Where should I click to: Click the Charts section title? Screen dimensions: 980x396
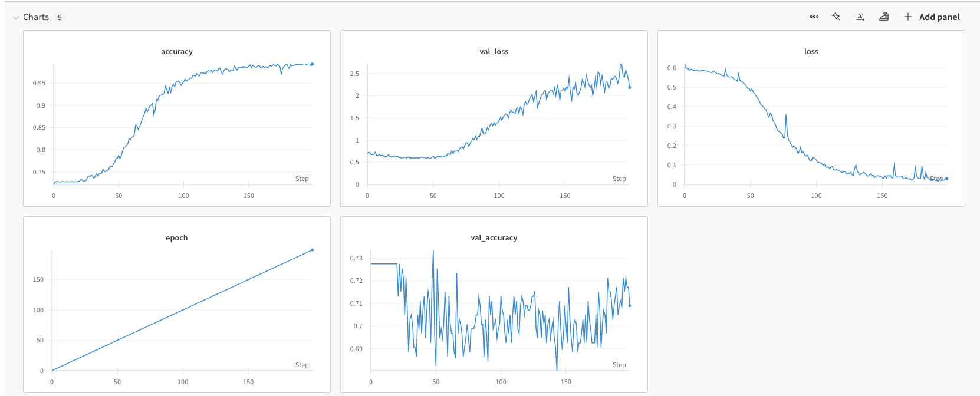(36, 17)
